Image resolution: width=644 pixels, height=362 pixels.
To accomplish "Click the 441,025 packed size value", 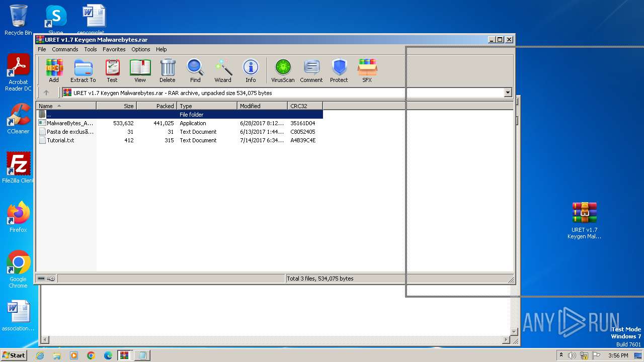I will (164, 123).
